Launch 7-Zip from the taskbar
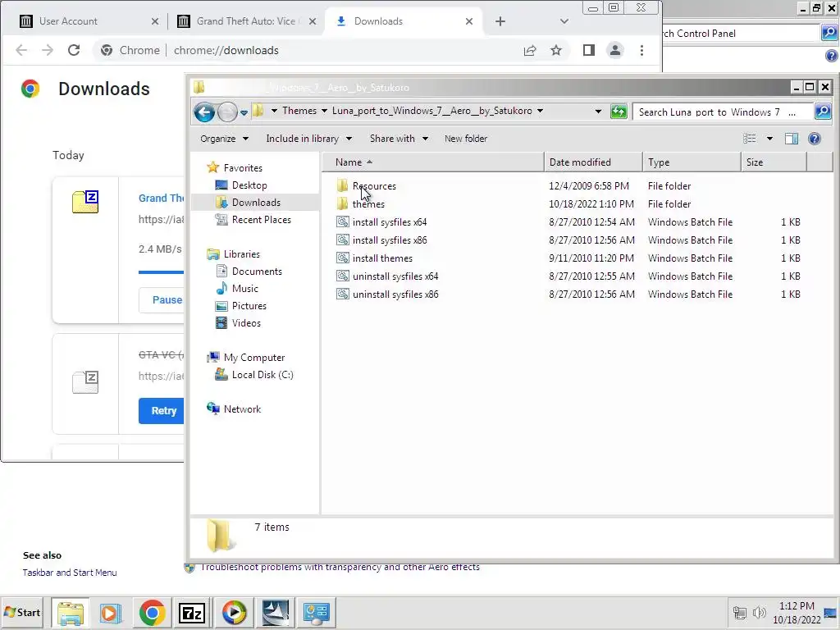 [192, 612]
